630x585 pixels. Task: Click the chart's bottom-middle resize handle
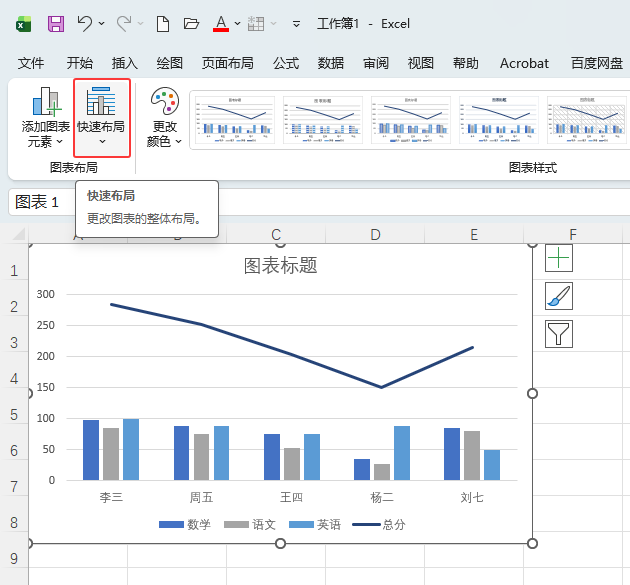click(280, 544)
